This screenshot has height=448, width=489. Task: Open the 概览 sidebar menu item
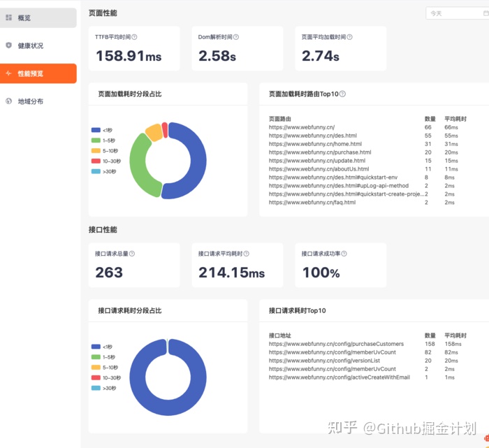tap(38, 17)
